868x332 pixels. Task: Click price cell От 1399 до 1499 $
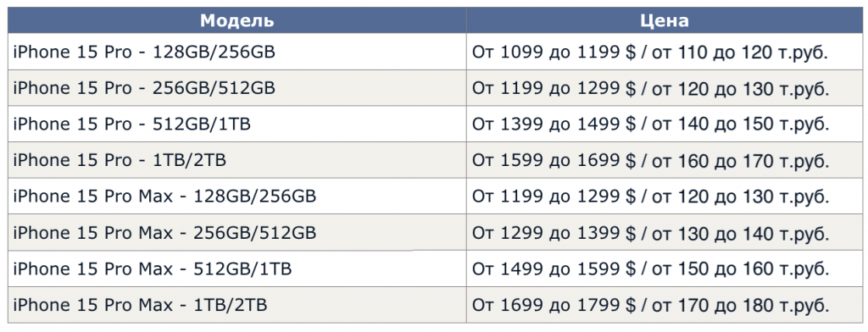pyautogui.click(x=665, y=124)
